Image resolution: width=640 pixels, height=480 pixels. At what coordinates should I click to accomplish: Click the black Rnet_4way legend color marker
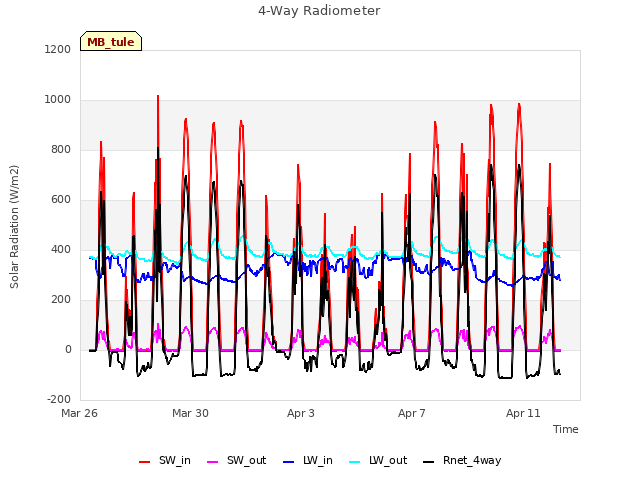429,462
